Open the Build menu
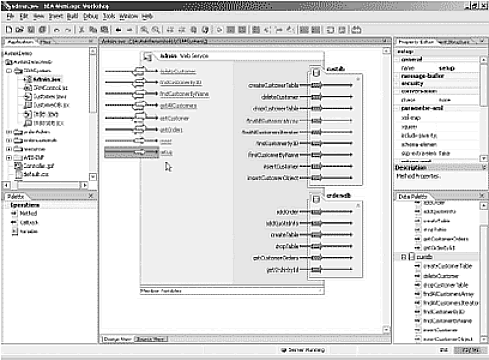Viewport: 489px width, 360px height. [72, 16]
